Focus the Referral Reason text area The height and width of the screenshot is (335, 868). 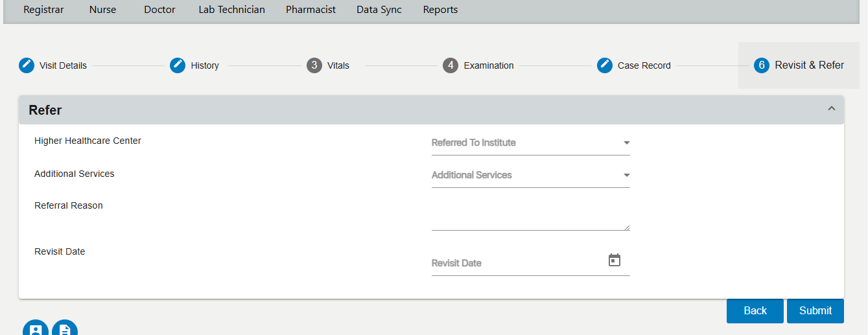530,215
